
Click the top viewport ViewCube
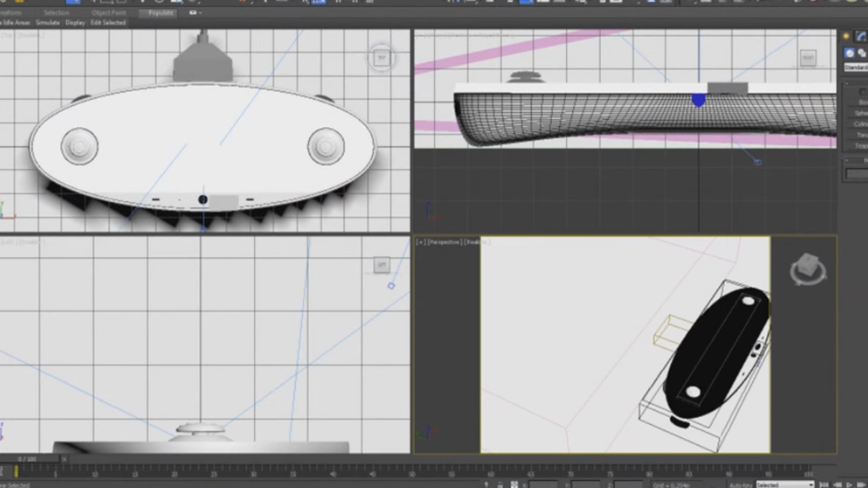click(x=381, y=57)
